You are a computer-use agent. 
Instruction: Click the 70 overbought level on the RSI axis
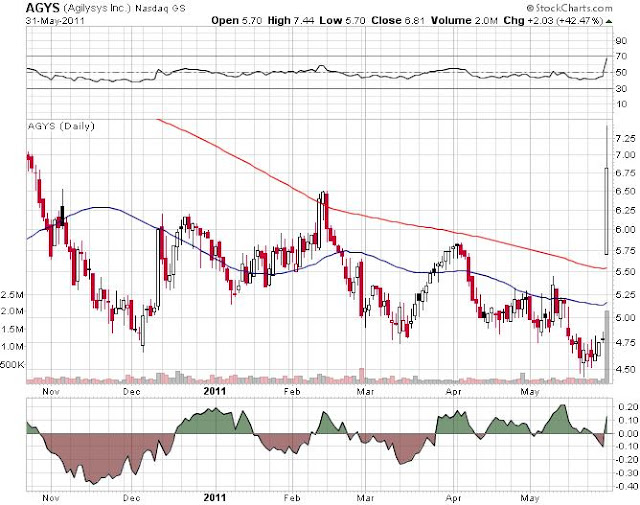point(621,56)
